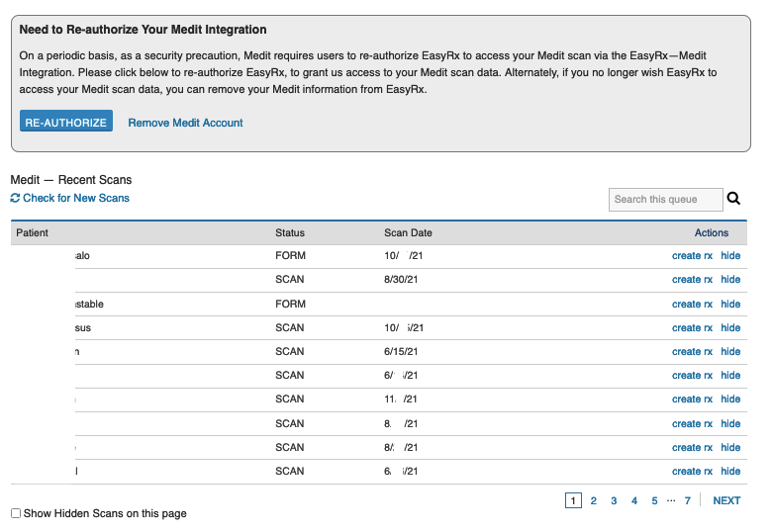Go to page 3 of scans

614,500
